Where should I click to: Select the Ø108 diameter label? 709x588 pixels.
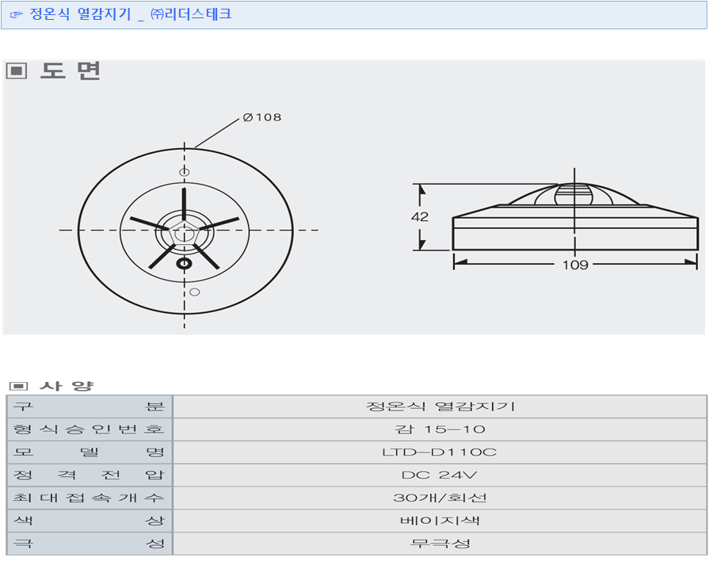click(x=262, y=117)
